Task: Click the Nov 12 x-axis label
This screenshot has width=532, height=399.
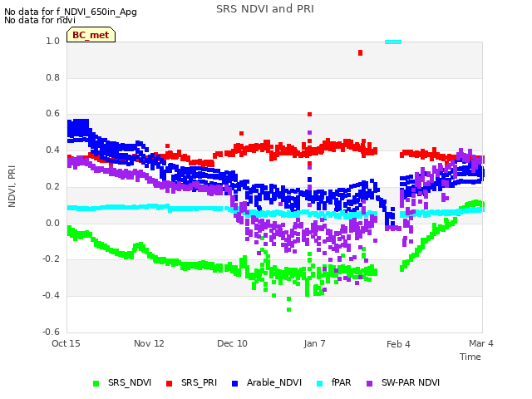Action: pos(149,343)
